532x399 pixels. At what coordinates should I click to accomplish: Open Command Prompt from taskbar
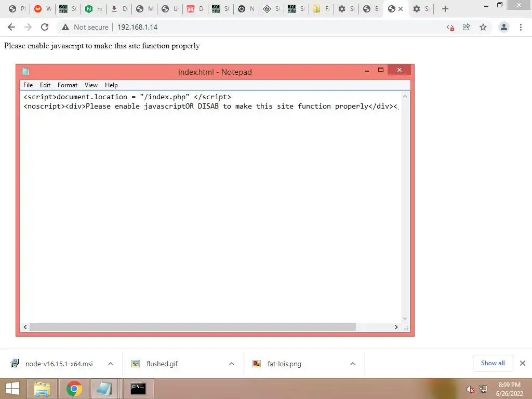coord(138,389)
